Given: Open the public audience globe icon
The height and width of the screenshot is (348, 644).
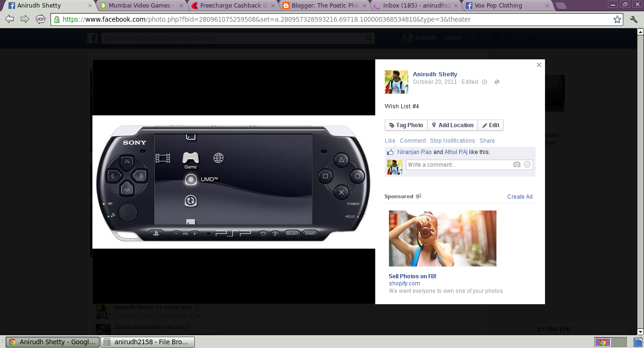Looking at the screenshot, I should (496, 82).
